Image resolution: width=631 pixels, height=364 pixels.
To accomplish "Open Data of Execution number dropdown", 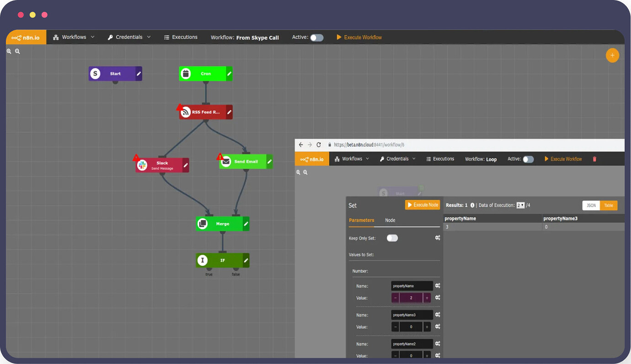I will click(520, 205).
